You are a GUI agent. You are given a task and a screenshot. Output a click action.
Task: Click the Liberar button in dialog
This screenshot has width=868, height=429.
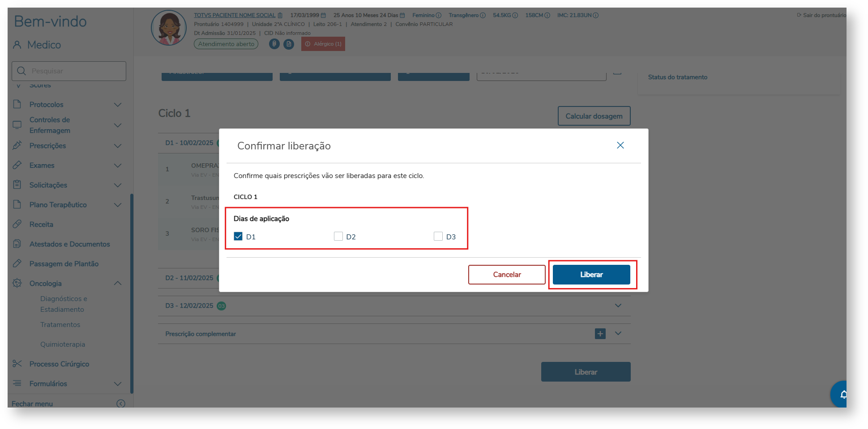(x=591, y=275)
